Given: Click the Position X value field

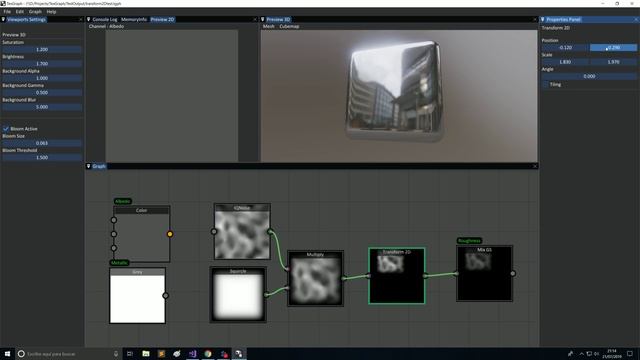Looking at the screenshot, I should coord(565,48).
